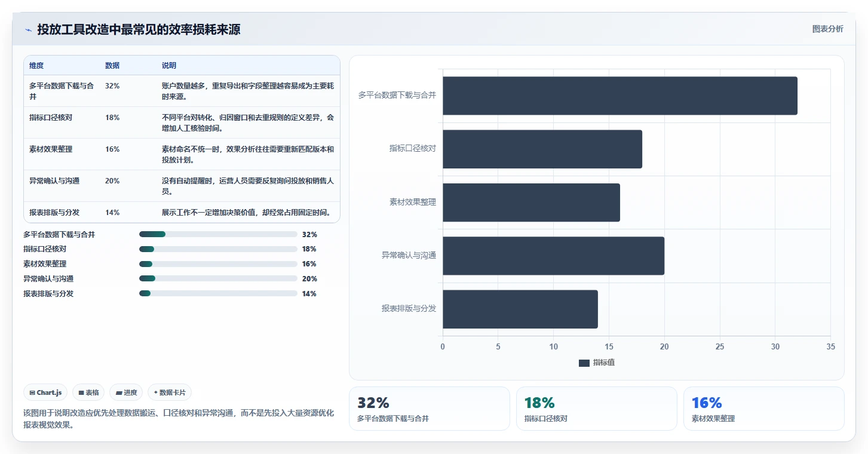Click the 报表排版与分发 bar in the chart

tap(520, 309)
